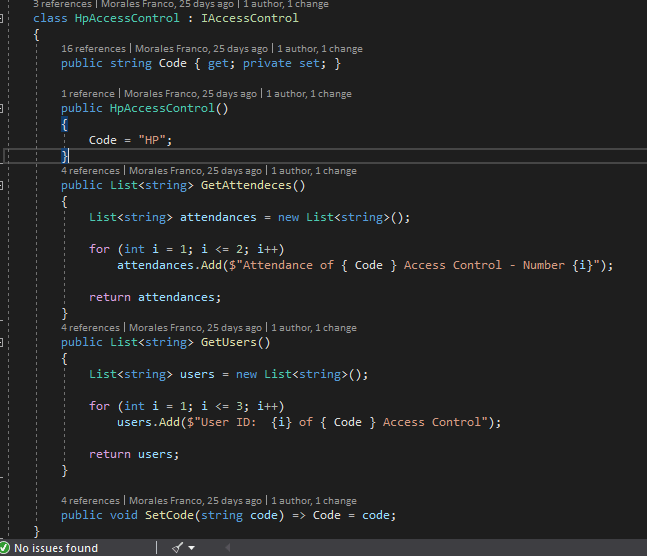This screenshot has width=647, height=556.
Task: Click the users variable in its declaration
Action: tap(197, 374)
